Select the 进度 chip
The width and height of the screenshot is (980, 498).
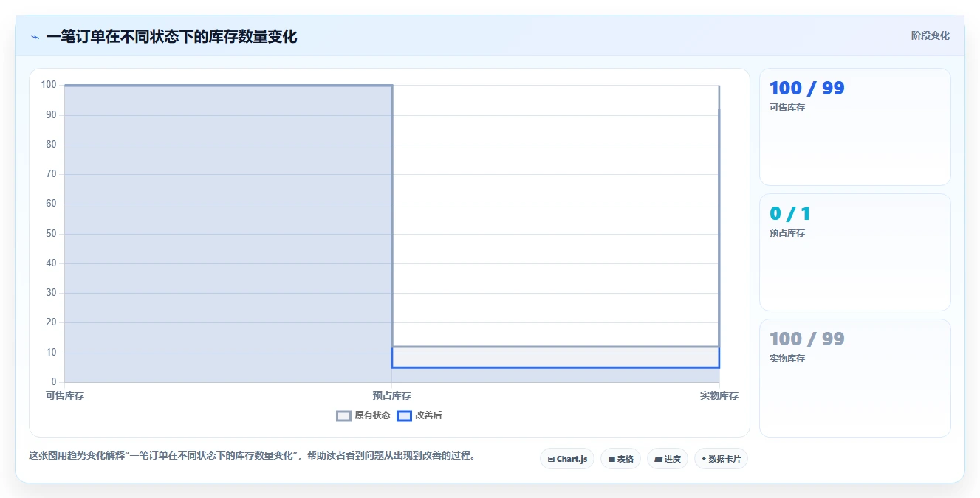click(x=668, y=459)
